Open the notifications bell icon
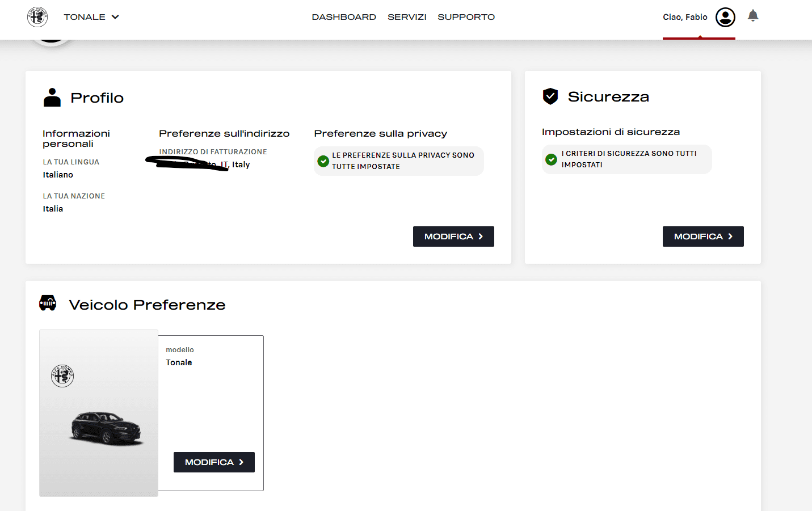This screenshot has width=812, height=511. (x=752, y=16)
